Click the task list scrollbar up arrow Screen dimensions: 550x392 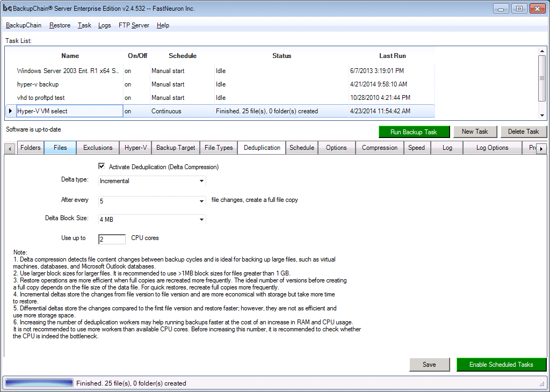click(x=542, y=51)
